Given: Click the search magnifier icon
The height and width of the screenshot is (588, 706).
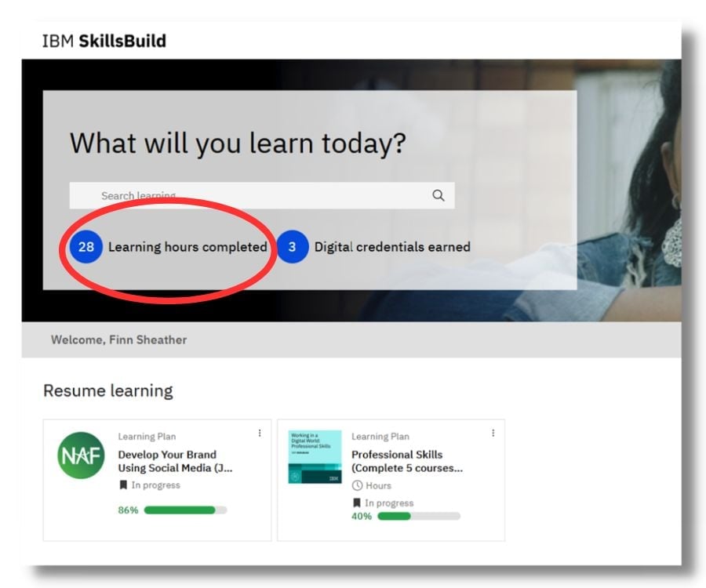Looking at the screenshot, I should [439, 196].
